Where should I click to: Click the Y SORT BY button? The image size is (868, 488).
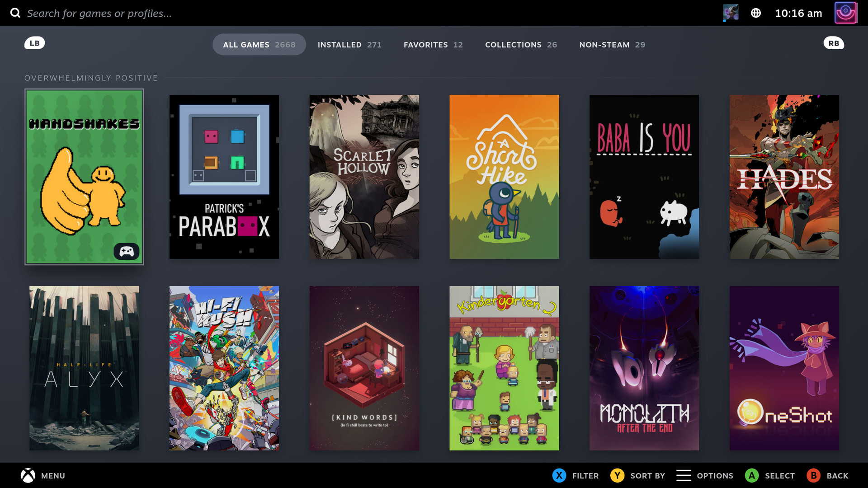click(x=617, y=475)
